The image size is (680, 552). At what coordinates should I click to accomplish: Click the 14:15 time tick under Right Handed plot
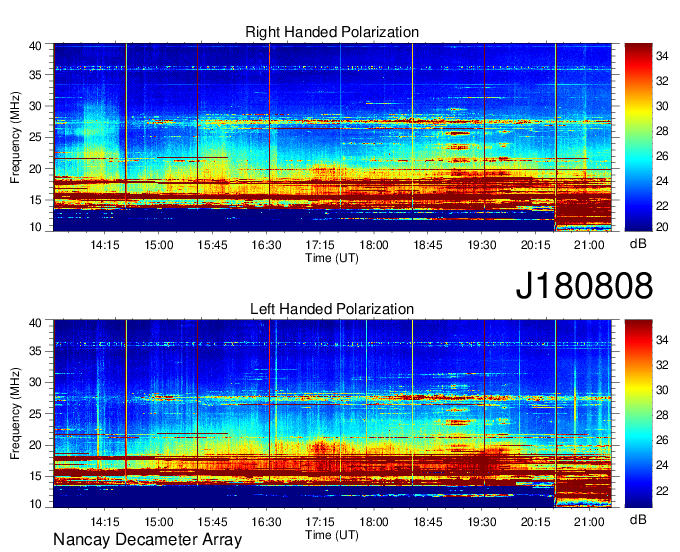(105, 245)
